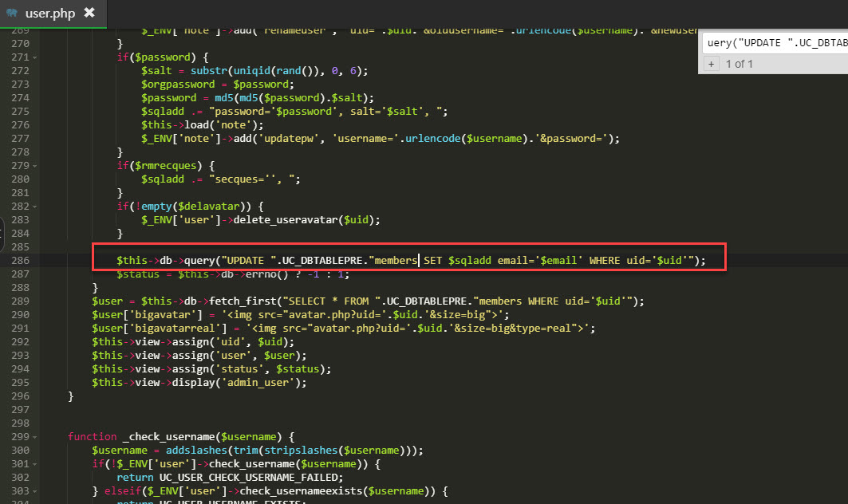This screenshot has width=848, height=504.
Task: Select the user.php tab
Action: click(49, 14)
